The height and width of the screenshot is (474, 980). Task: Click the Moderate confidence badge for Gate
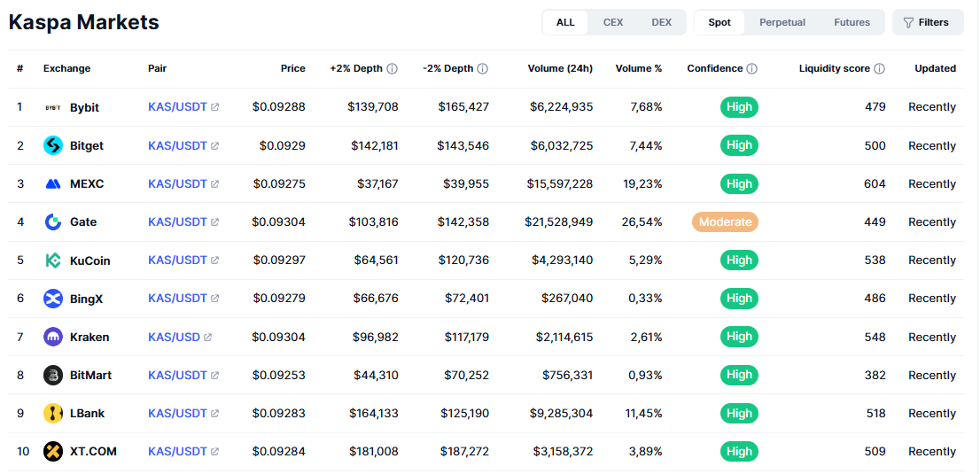tap(725, 222)
